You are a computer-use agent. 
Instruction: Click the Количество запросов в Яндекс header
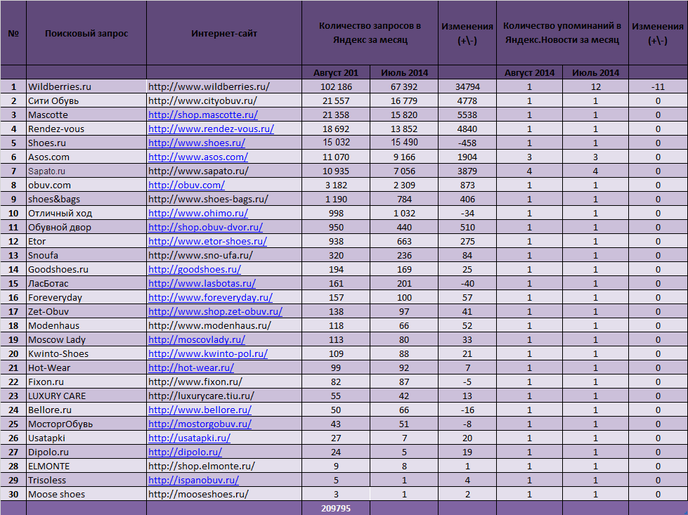[x=370, y=33]
